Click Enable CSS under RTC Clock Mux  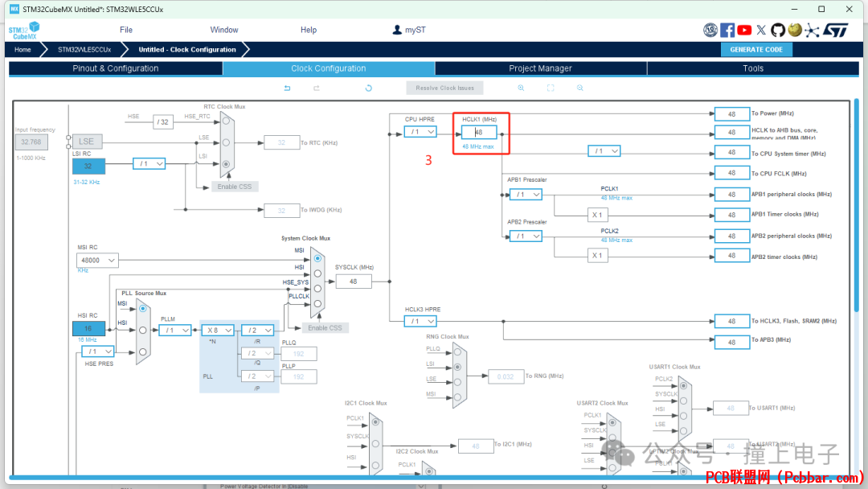(x=234, y=187)
